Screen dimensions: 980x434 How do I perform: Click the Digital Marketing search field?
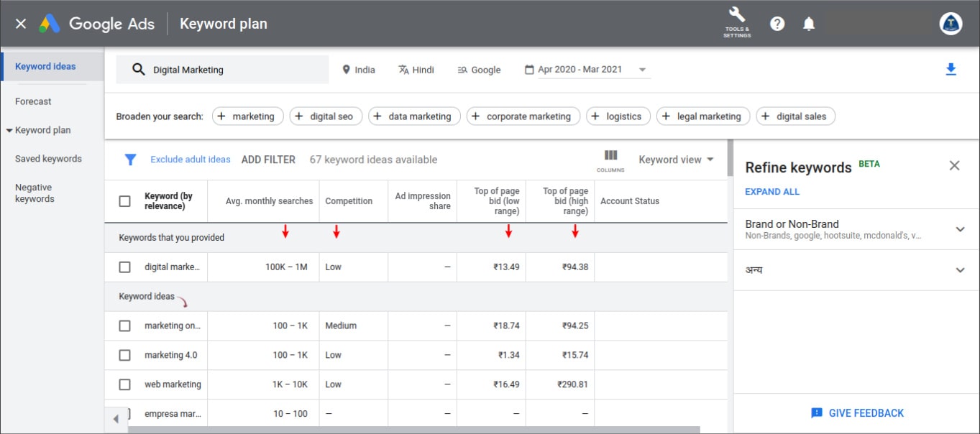tap(222, 70)
